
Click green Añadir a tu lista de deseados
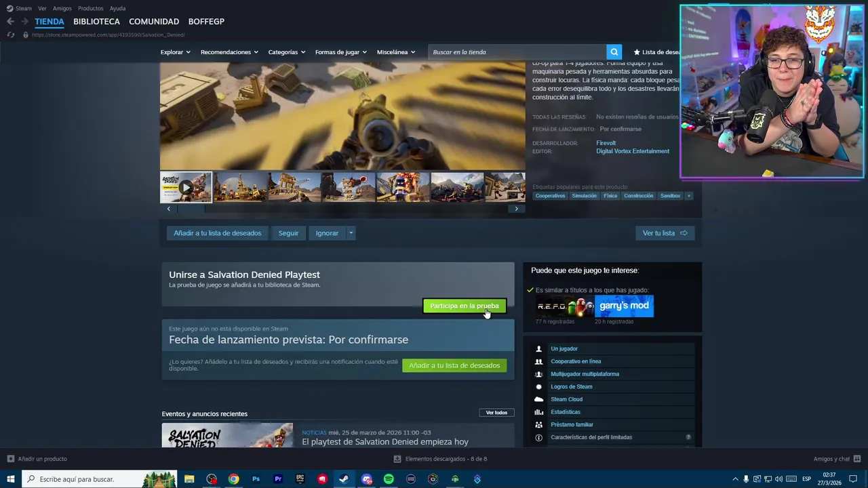tap(454, 365)
